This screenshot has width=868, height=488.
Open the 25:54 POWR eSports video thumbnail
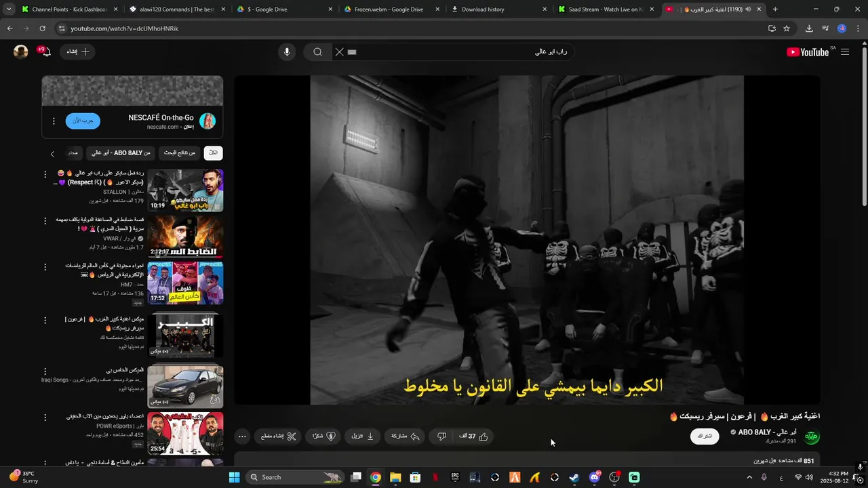[185, 434]
